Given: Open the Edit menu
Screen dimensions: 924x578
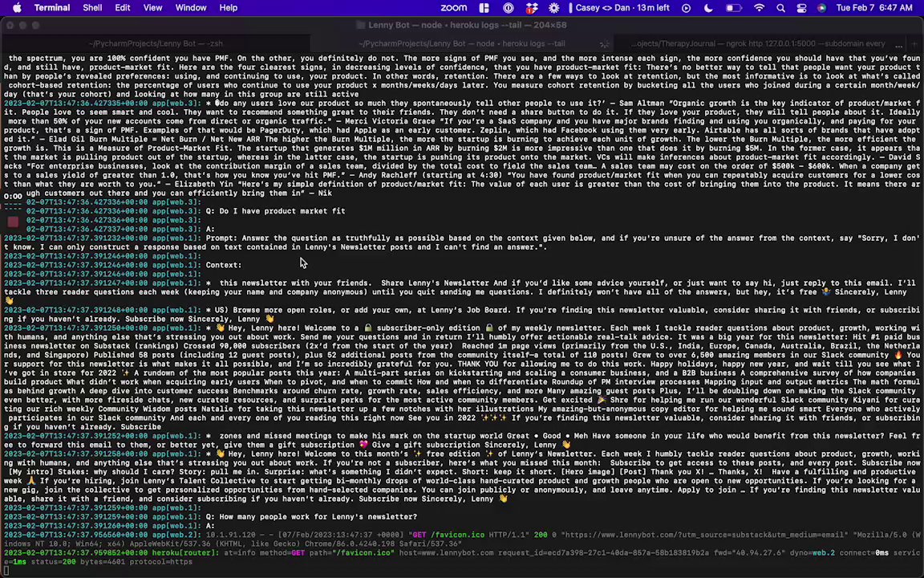Looking at the screenshot, I should 123,8.
